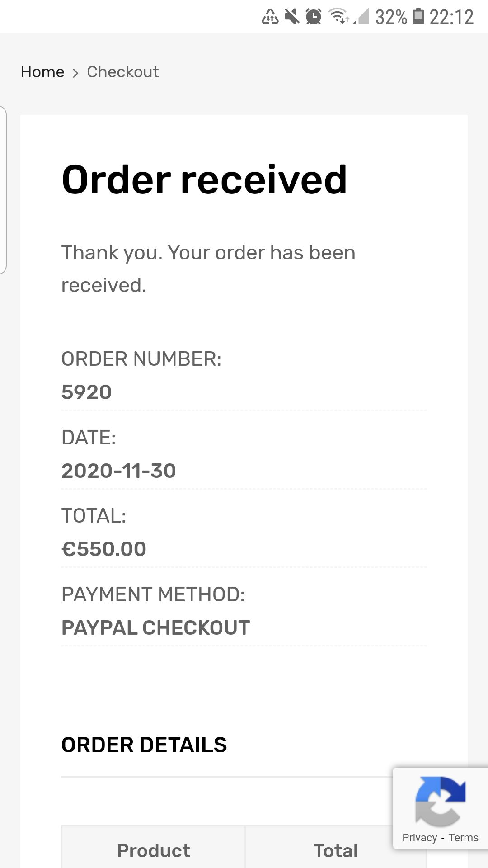Open the reCAPTCHA Privacy link

click(x=419, y=838)
